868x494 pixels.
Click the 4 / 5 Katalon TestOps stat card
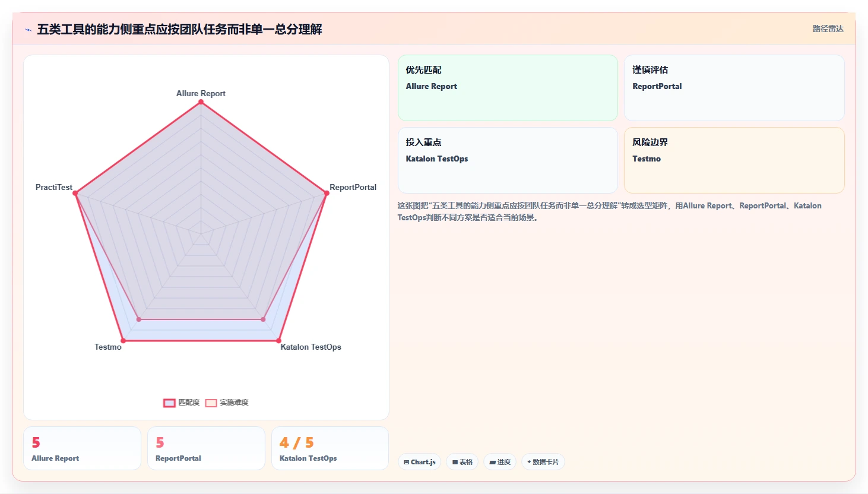(x=330, y=448)
